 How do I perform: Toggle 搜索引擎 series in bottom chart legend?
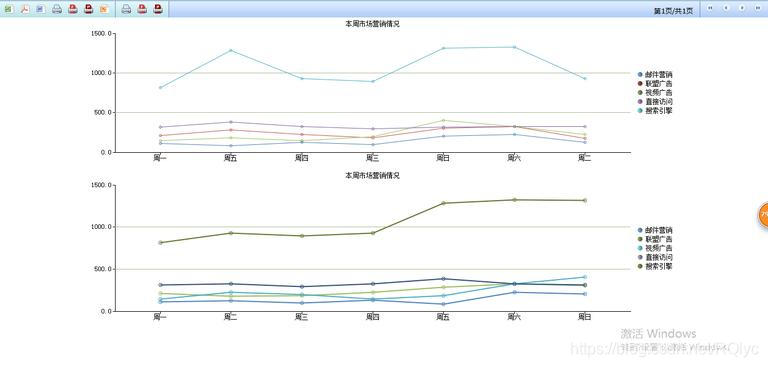point(655,266)
